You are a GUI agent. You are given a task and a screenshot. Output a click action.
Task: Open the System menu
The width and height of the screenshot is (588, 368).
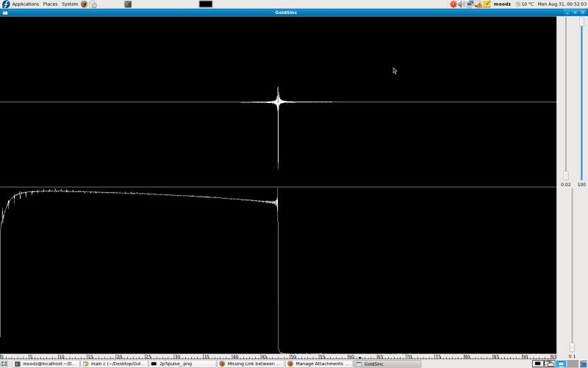[70, 4]
